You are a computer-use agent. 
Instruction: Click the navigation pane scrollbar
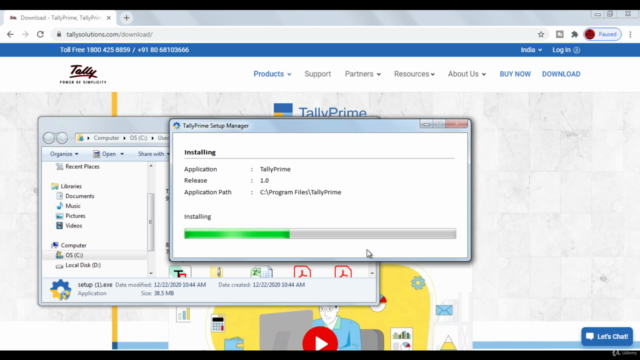151,222
